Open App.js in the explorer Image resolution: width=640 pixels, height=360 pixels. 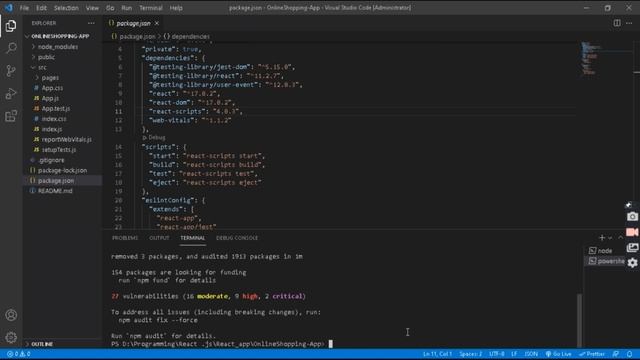pos(50,98)
